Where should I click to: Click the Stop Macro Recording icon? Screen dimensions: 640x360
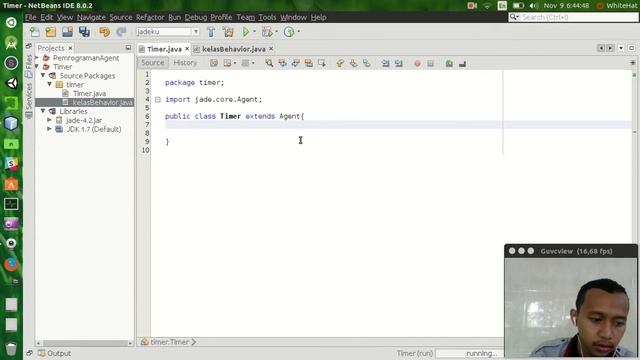coord(430,63)
